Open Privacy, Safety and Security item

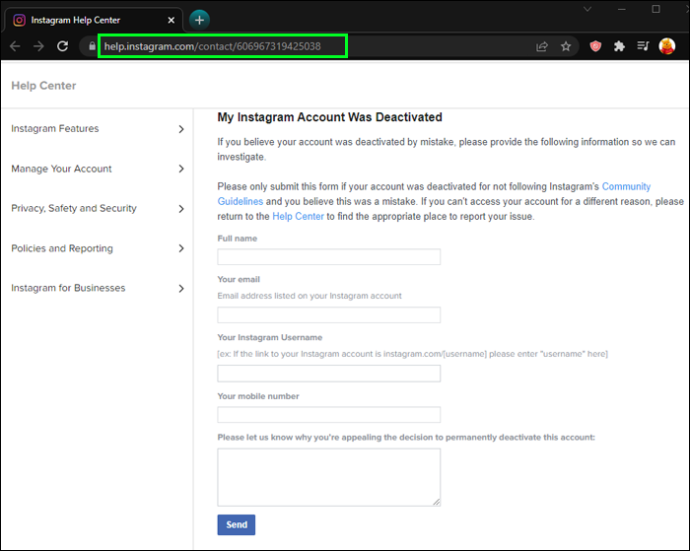(74, 208)
